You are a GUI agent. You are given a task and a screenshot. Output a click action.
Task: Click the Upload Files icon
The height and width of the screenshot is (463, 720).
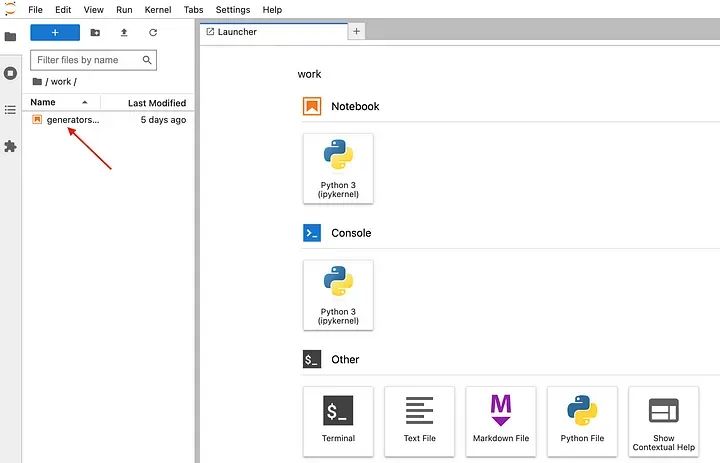(x=124, y=32)
